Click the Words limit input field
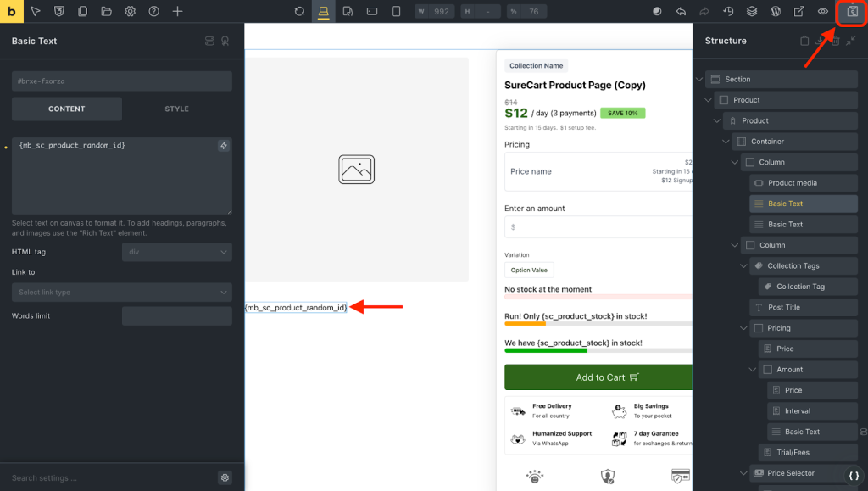The width and height of the screenshot is (868, 491). pos(176,316)
